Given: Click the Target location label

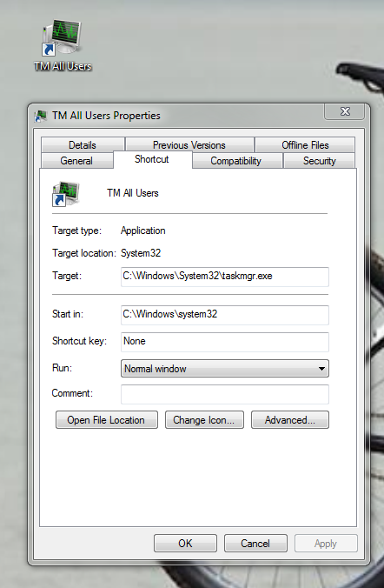Looking at the screenshot, I should point(84,253).
